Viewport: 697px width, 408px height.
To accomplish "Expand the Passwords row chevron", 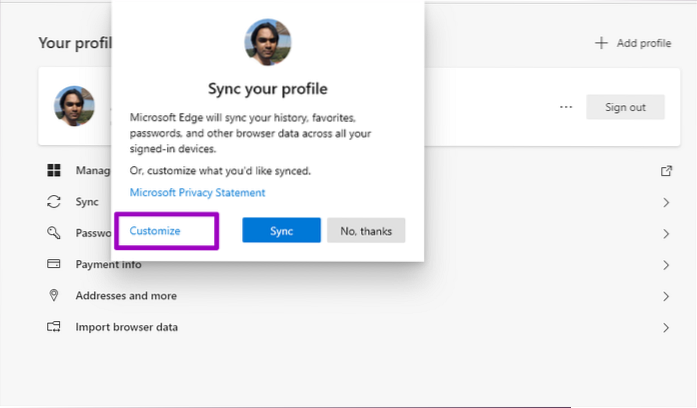I will tap(666, 234).
